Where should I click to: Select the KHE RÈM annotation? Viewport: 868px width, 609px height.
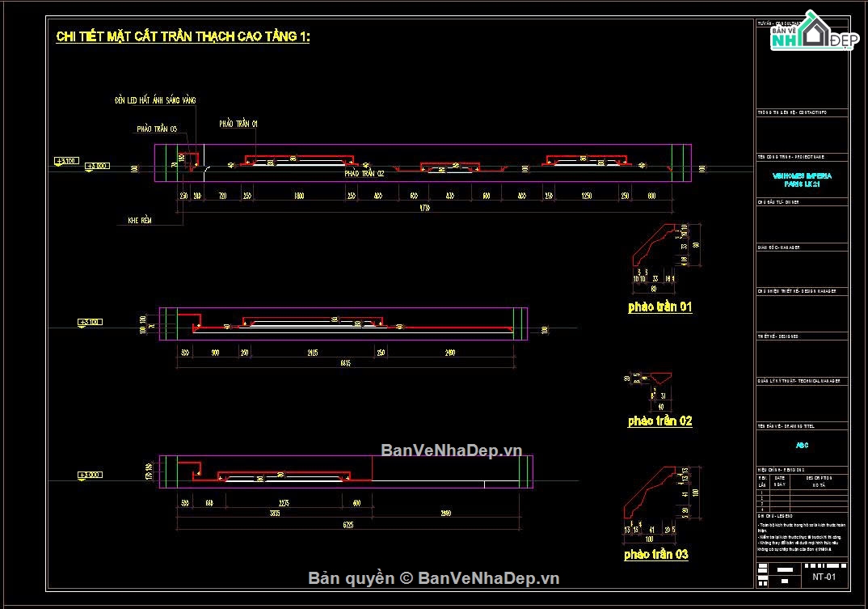[x=140, y=221]
